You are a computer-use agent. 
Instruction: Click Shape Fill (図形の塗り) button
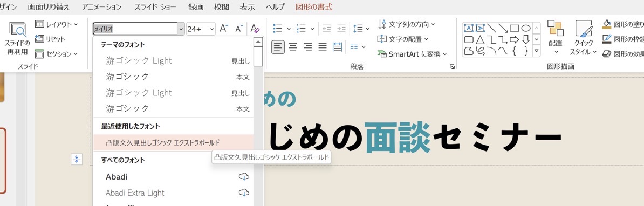(x=623, y=24)
